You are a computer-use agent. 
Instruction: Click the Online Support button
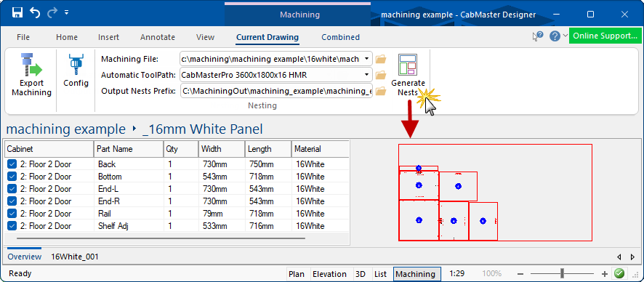click(x=605, y=36)
